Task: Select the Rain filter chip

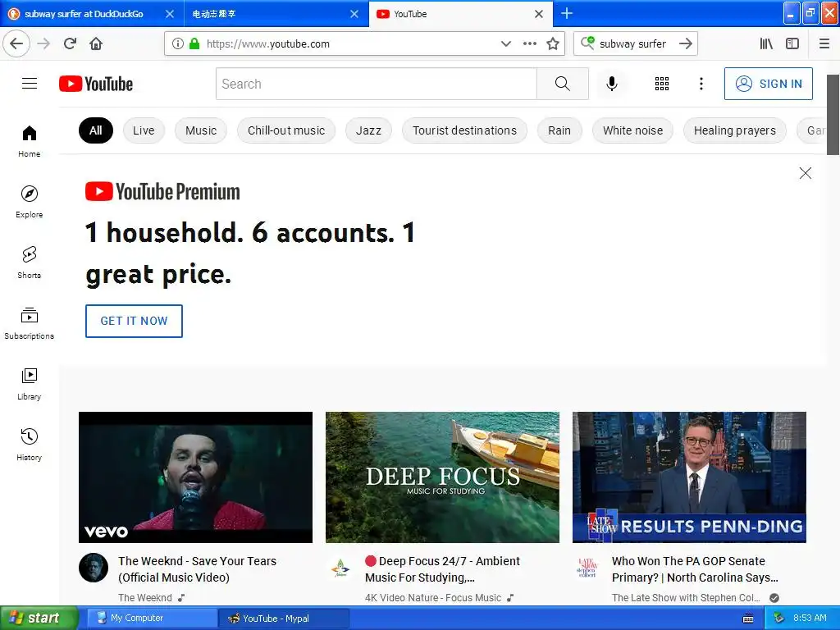Action: click(559, 130)
